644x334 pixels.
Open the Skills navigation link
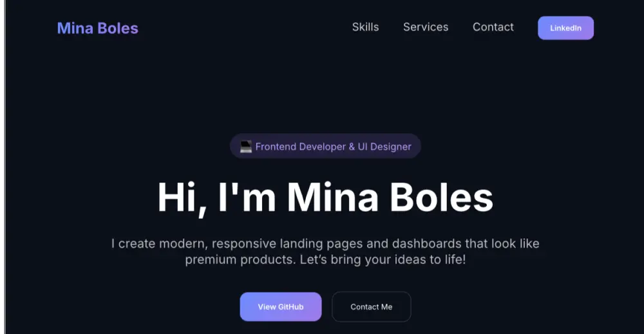365,27
